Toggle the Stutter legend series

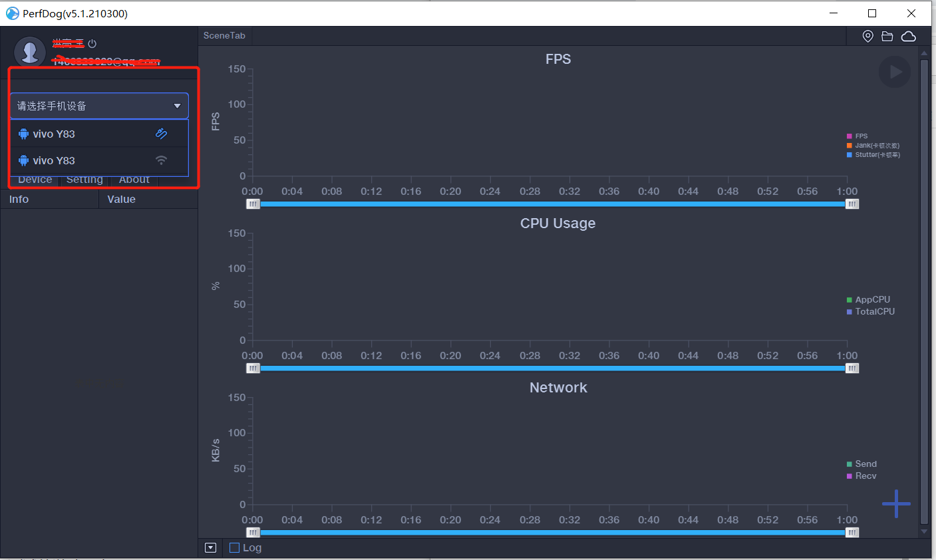click(x=873, y=154)
